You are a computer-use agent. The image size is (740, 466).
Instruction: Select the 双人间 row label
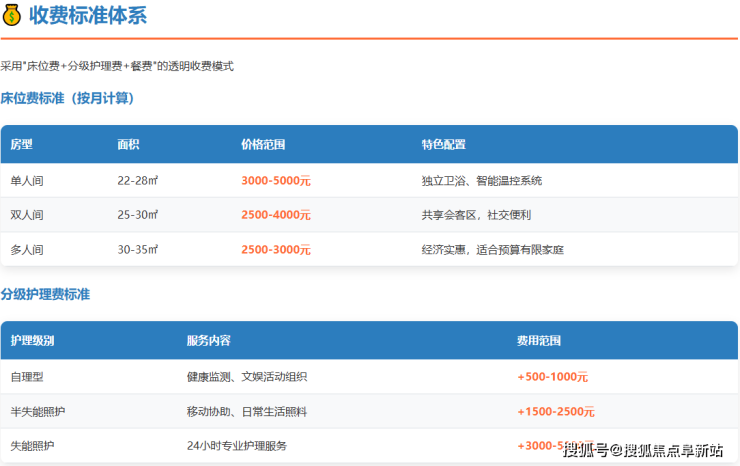pos(26,215)
